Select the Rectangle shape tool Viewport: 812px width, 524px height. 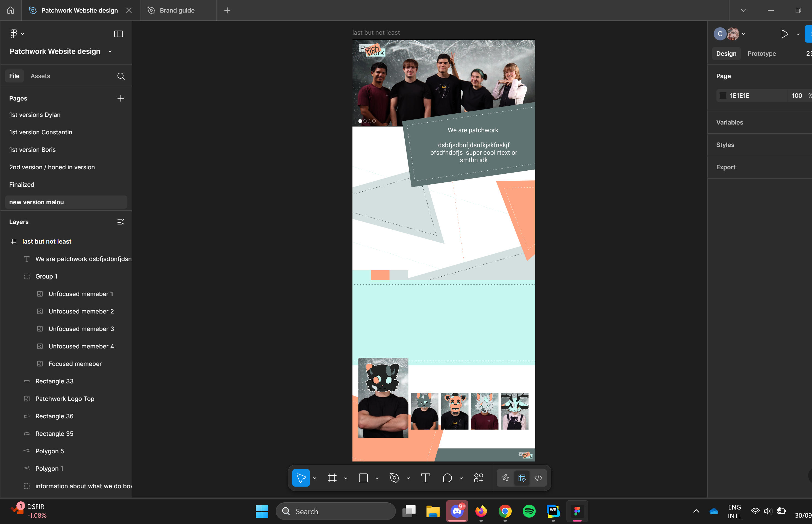point(363,478)
